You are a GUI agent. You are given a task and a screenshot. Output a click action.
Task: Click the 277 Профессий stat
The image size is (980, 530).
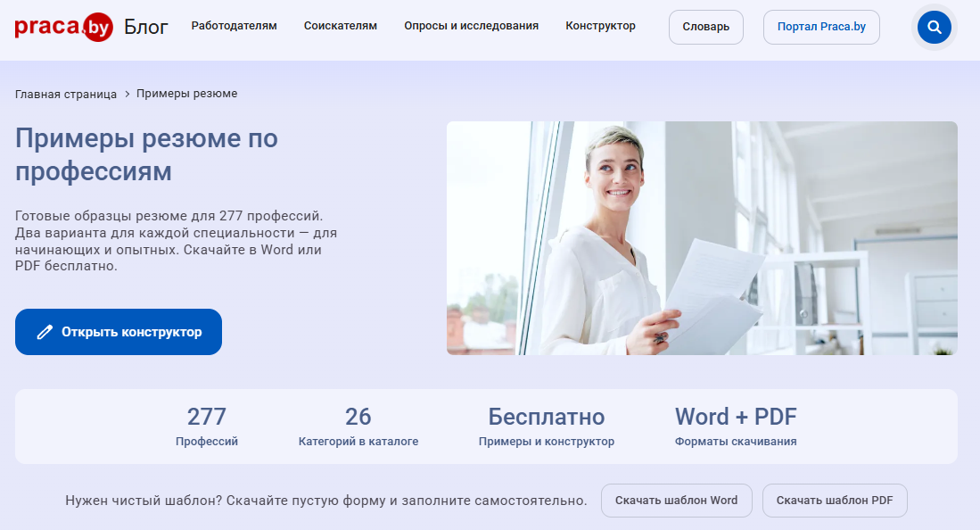coord(207,426)
